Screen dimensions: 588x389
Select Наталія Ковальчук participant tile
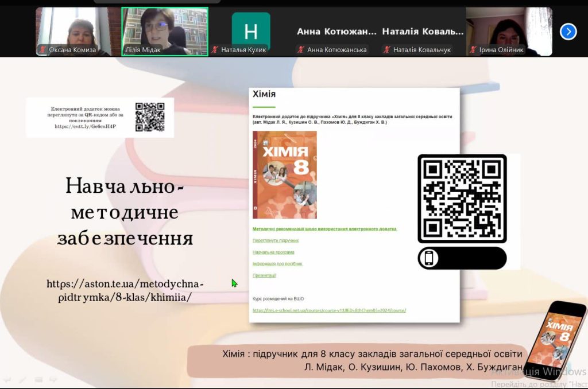pyautogui.click(x=423, y=32)
